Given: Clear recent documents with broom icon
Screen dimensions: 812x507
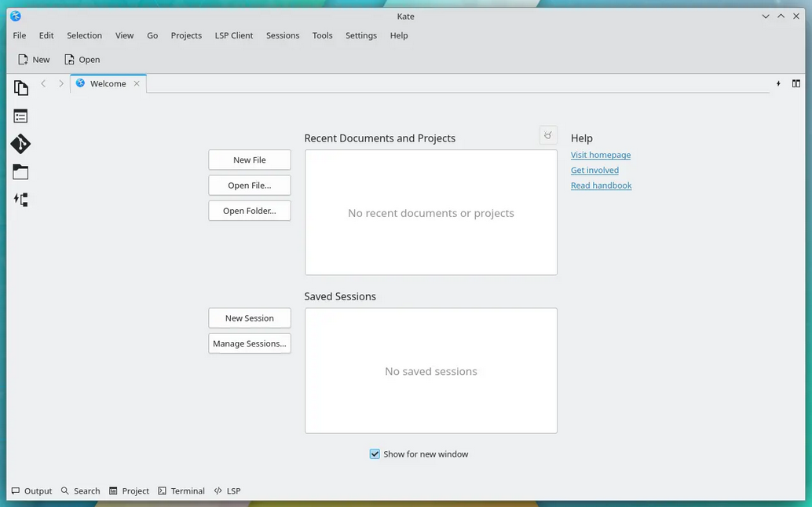Looking at the screenshot, I should (548, 135).
